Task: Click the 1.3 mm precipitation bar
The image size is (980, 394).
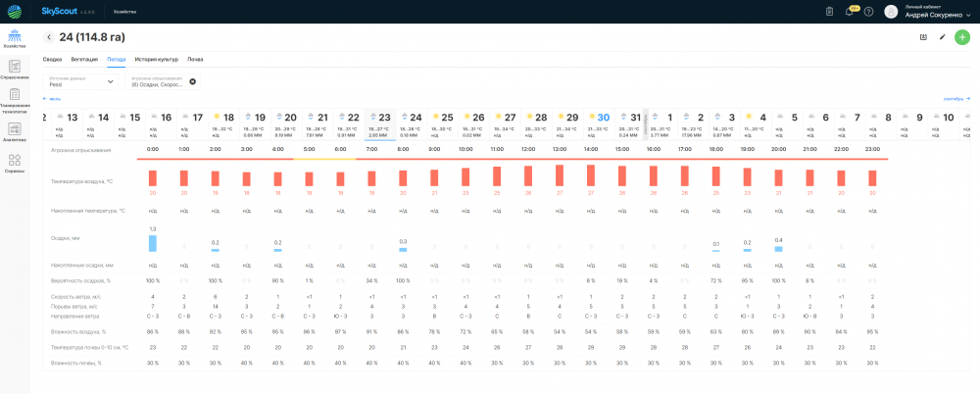Action: [x=153, y=243]
